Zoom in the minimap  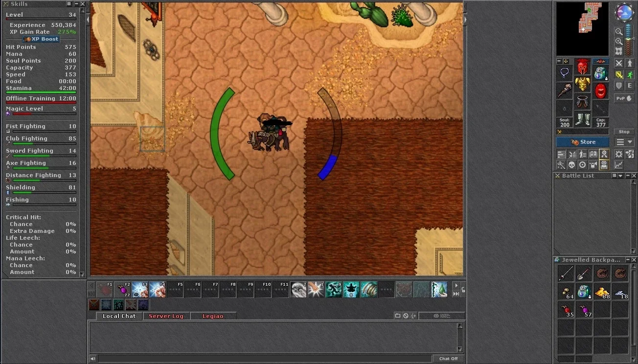619,42
